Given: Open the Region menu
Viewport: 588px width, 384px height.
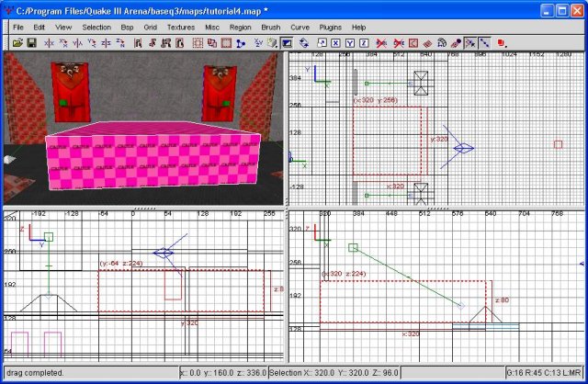Looking at the screenshot, I should click(241, 28).
